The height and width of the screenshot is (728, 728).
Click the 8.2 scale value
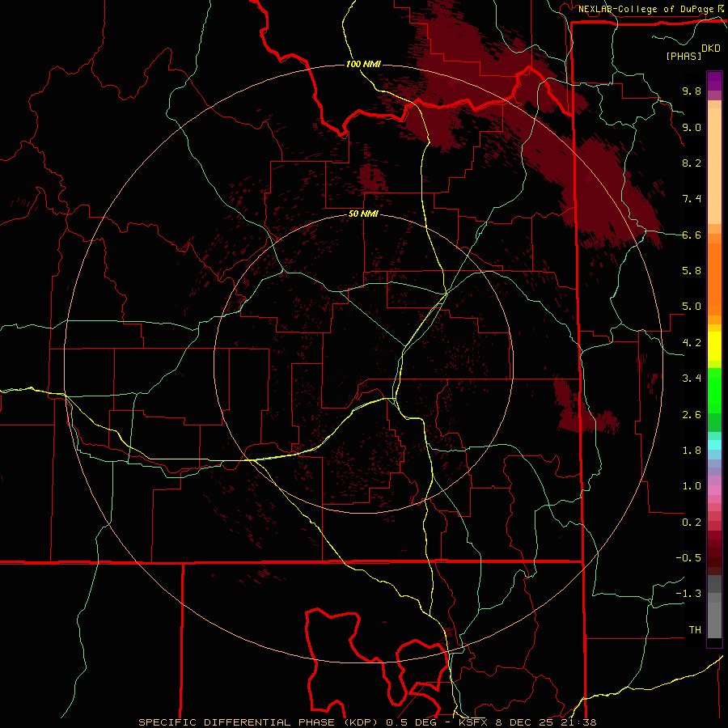coord(692,163)
